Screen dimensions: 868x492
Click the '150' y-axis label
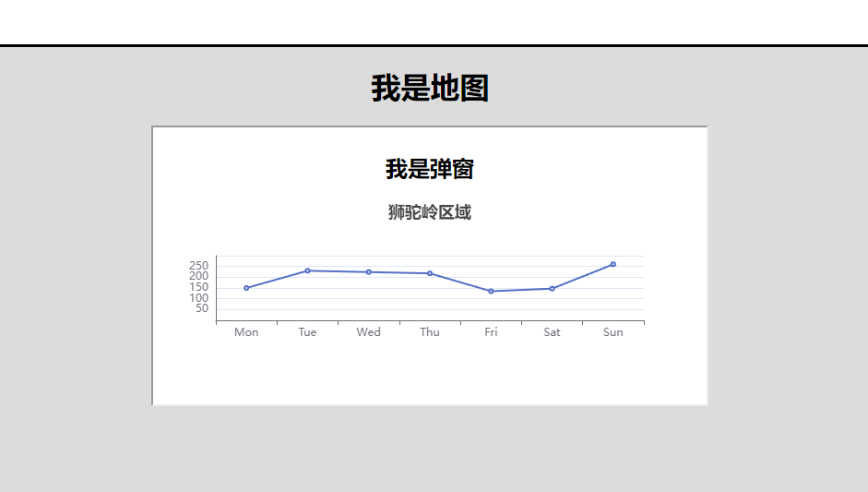click(198, 287)
